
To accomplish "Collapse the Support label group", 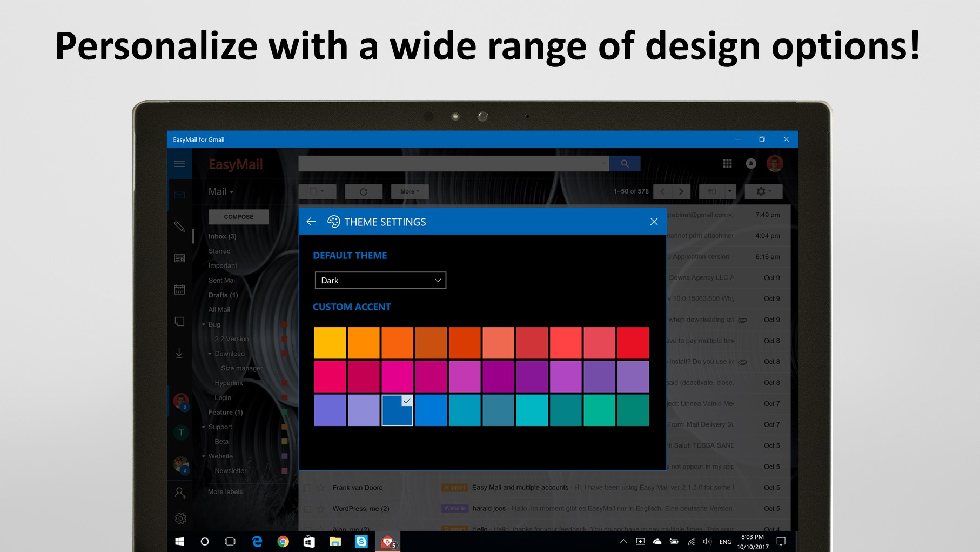I will [x=204, y=427].
